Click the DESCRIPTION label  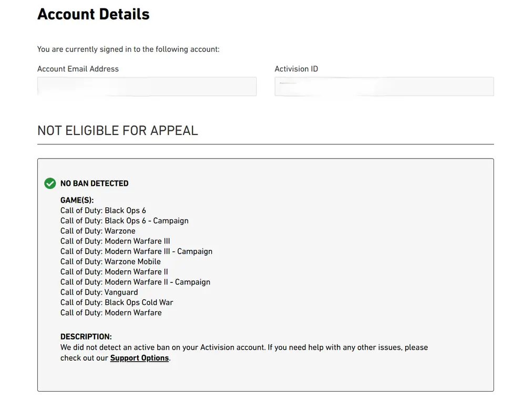pyautogui.click(x=86, y=337)
